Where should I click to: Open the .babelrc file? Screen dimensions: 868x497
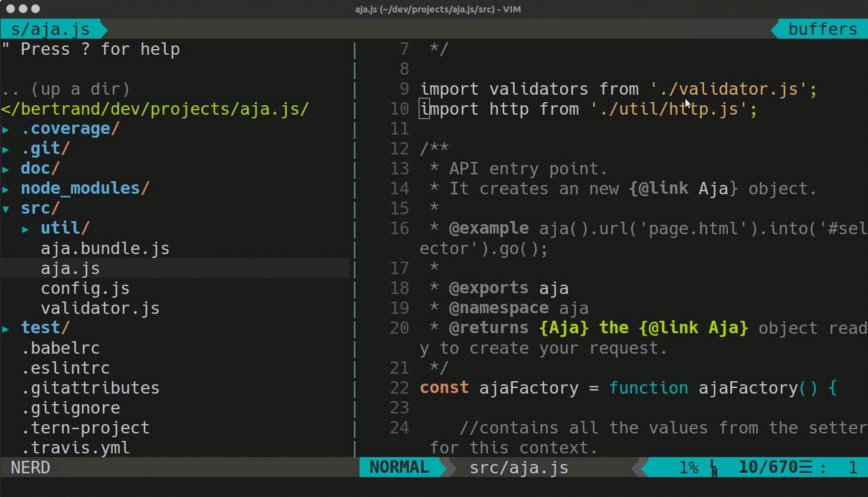pos(60,348)
